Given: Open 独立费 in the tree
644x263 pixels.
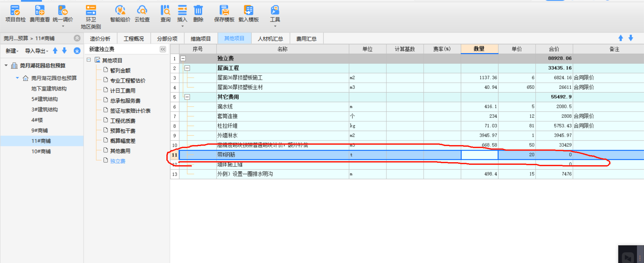Looking at the screenshot, I should coord(118,161).
